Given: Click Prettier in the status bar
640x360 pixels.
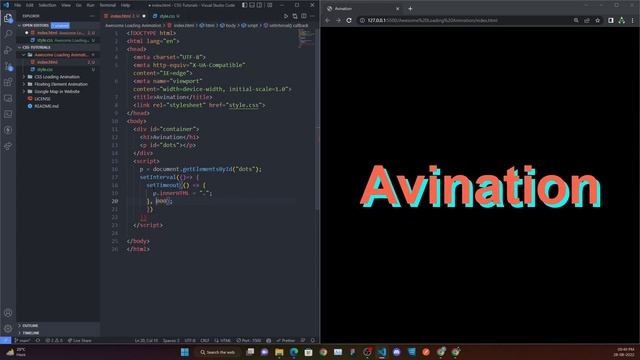Looking at the screenshot, I should [286, 340].
